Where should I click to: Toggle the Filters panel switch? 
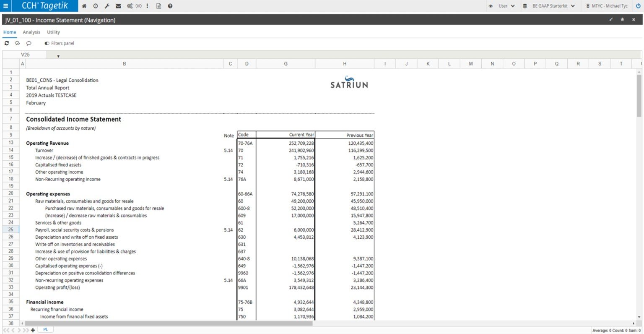coord(47,43)
